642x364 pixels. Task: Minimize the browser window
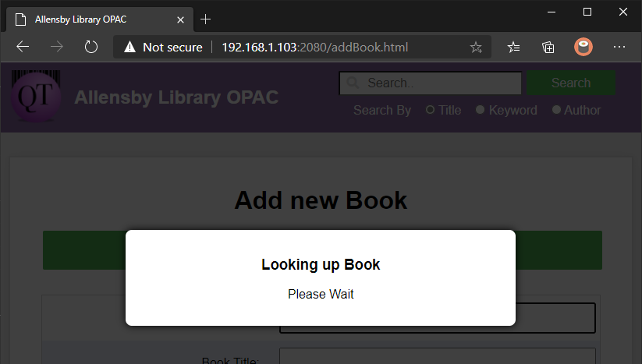[x=552, y=12]
